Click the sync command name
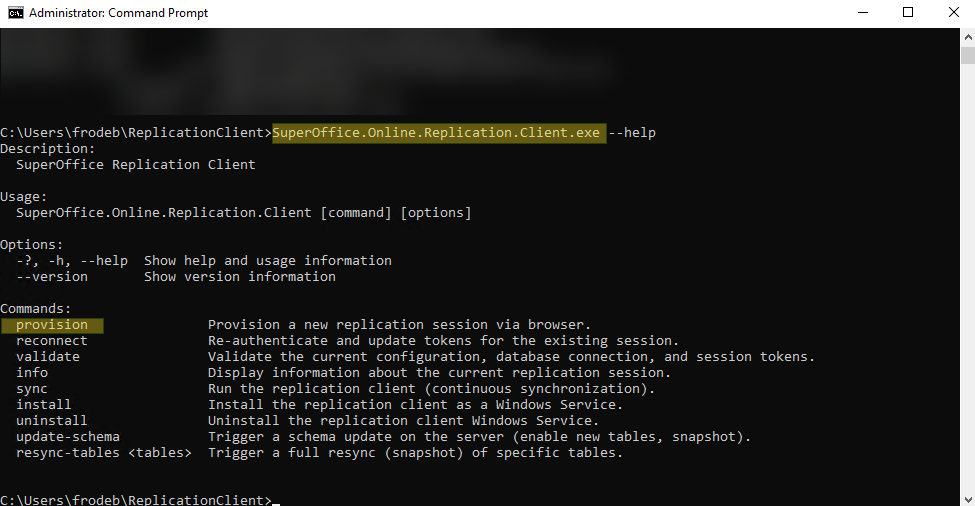 pos(32,389)
